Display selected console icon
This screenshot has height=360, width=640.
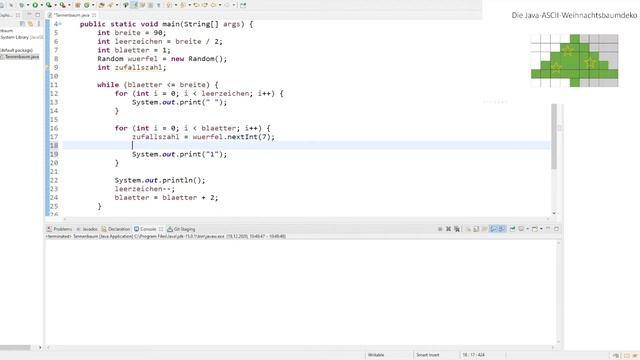(x=521, y=229)
